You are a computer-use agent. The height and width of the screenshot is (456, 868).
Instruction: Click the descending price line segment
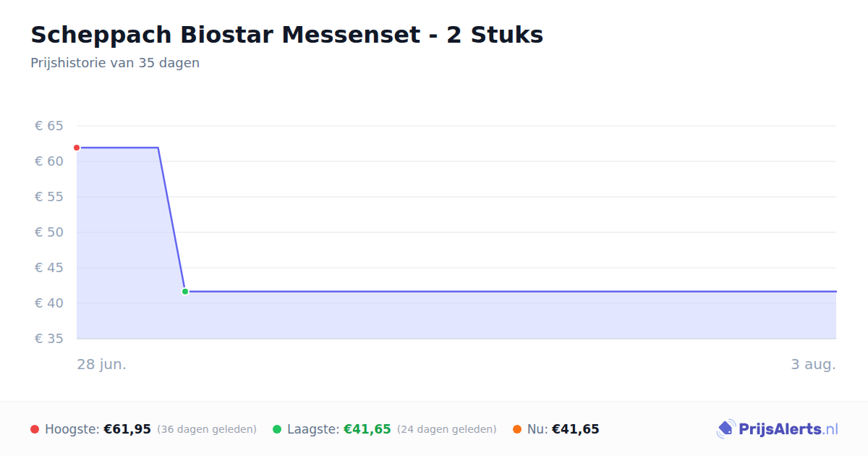(171, 219)
